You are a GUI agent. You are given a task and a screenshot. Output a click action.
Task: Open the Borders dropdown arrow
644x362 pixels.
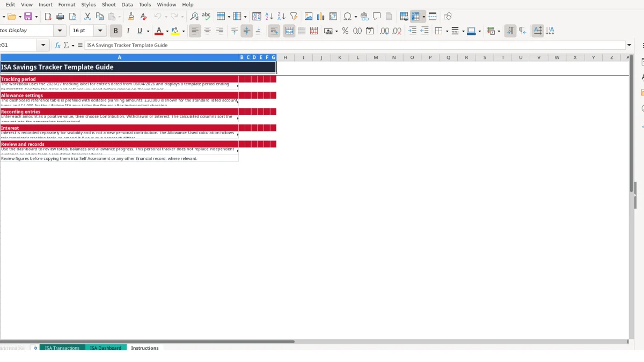[447, 31]
